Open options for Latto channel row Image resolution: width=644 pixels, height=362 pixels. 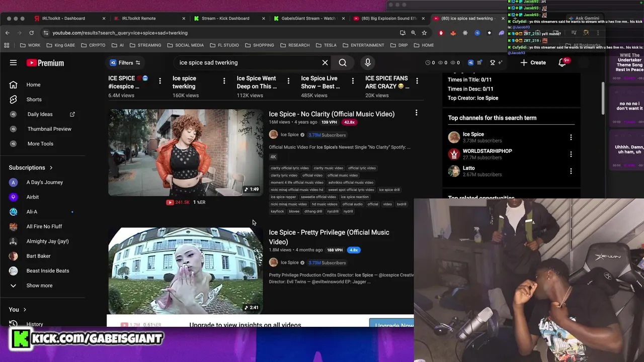pyautogui.click(x=571, y=171)
